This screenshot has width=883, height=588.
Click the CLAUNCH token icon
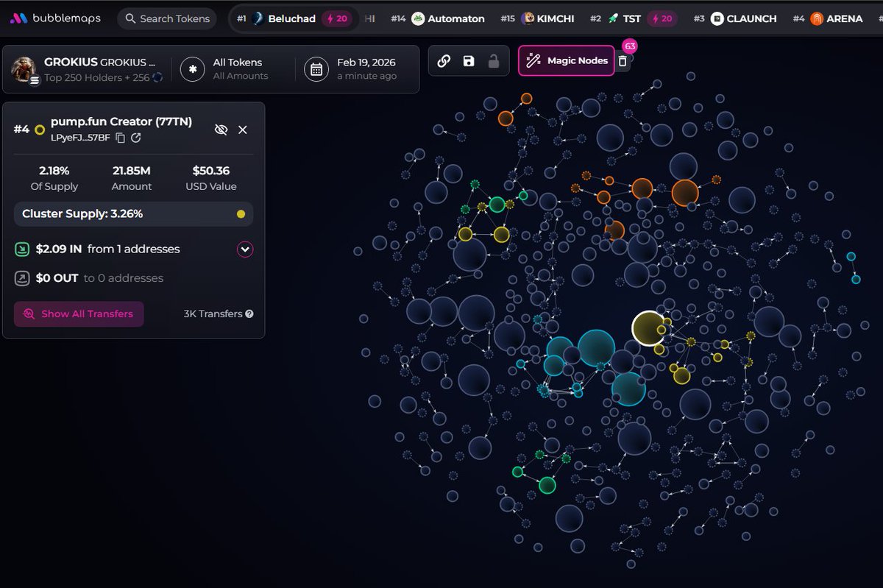pyautogui.click(x=717, y=18)
